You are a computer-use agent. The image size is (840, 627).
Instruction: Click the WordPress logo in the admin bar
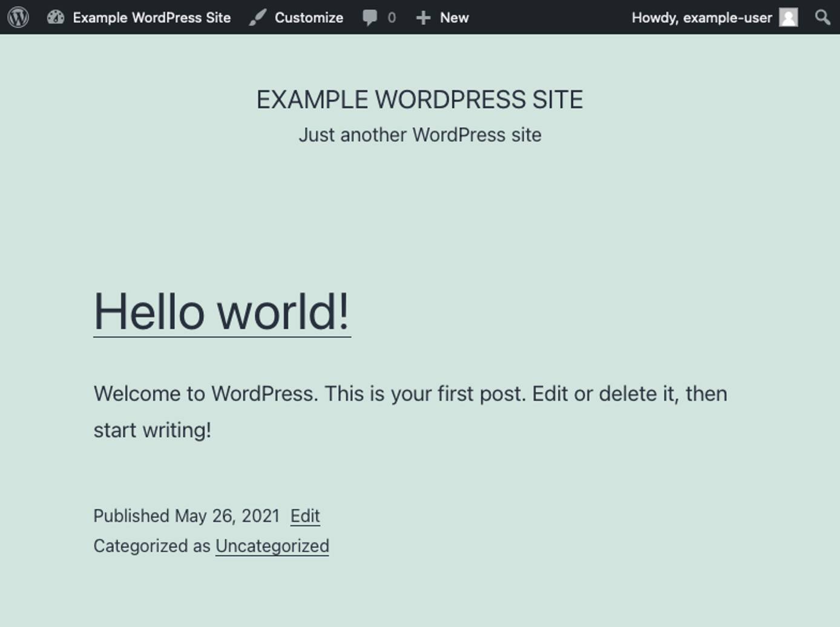[19, 18]
